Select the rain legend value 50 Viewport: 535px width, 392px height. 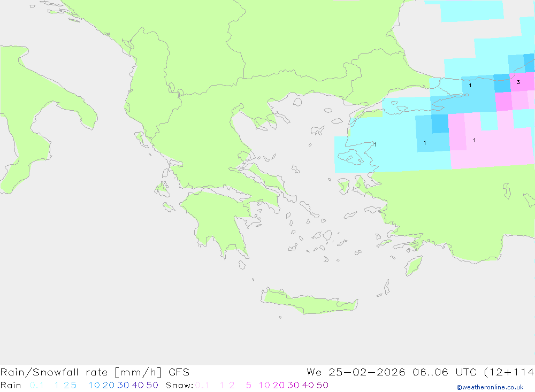(x=152, y=385)
